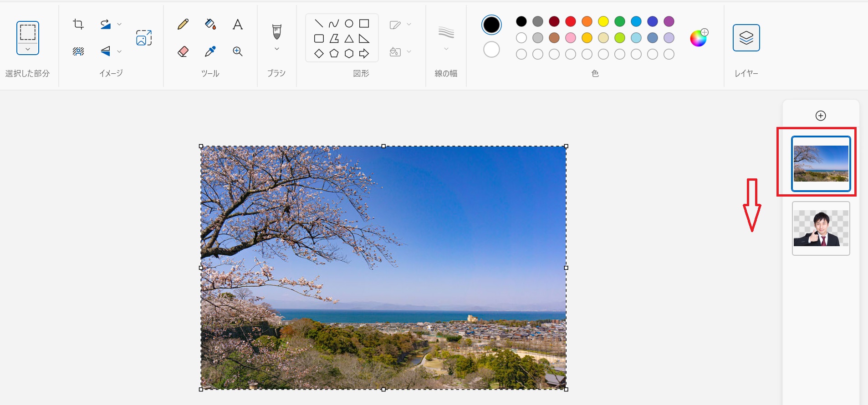Viewport: 868px width, 405px height.
Task: Expand the Rotate options chevron
Action: click(119, 24)
